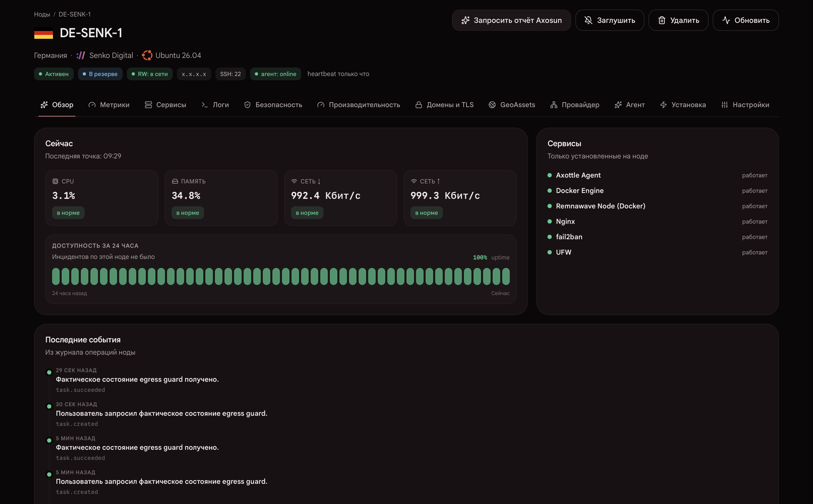Click the lock icon beside Домены и TLS
813x504 pixels.
(419, 105)
